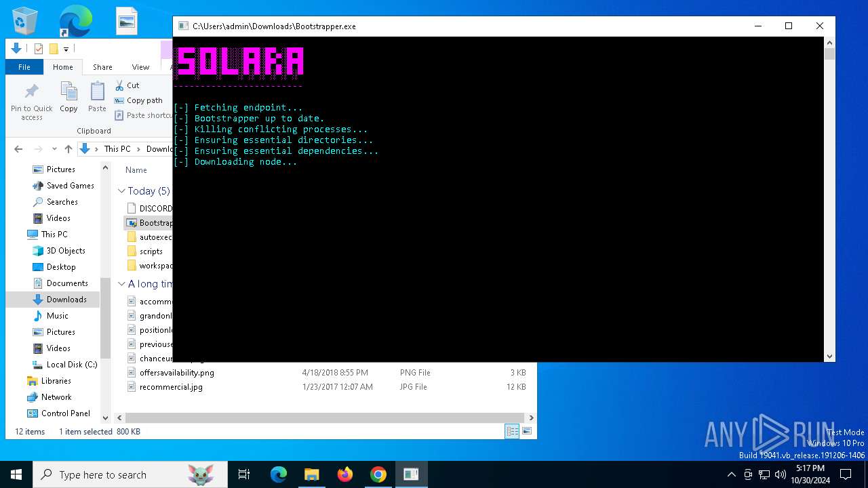Select This PC in navigation pane
The image size is (868, 488).
[x=47, y=235]
